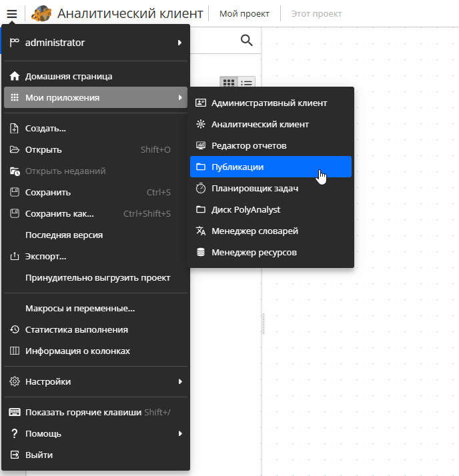Click the Мой проект header link
The width and height of the screenshot is (459, 476).
click(244, 13)
